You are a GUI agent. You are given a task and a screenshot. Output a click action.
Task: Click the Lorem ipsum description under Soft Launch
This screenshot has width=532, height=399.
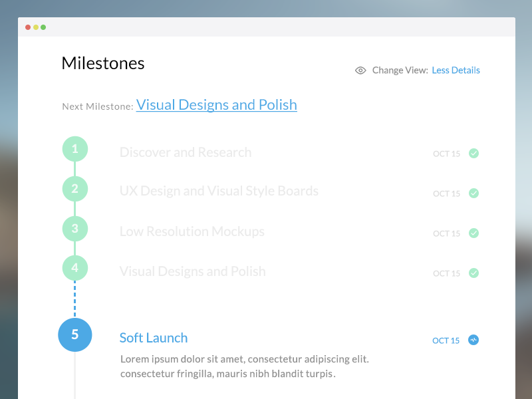[245, 366]
